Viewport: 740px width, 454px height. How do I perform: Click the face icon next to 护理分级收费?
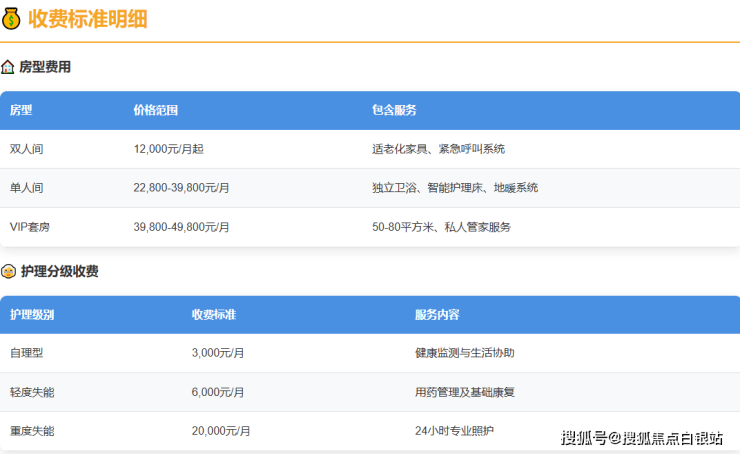(x=8, y=271)
